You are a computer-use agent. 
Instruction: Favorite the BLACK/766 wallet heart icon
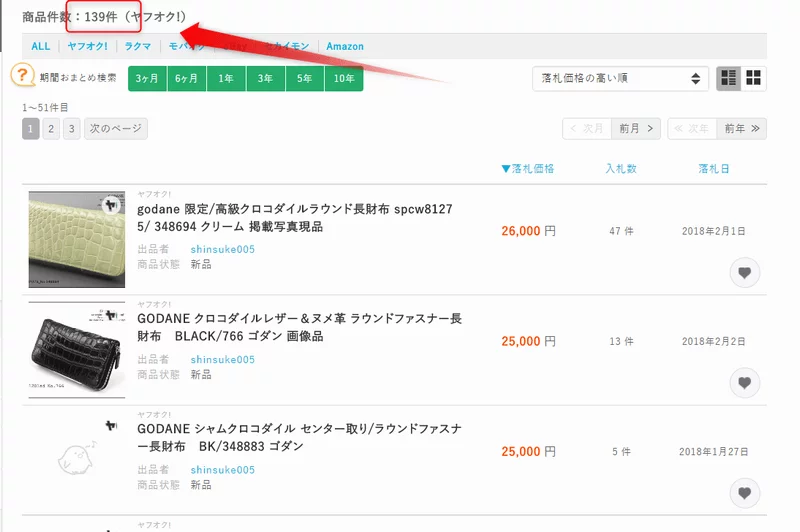point(744,383)
